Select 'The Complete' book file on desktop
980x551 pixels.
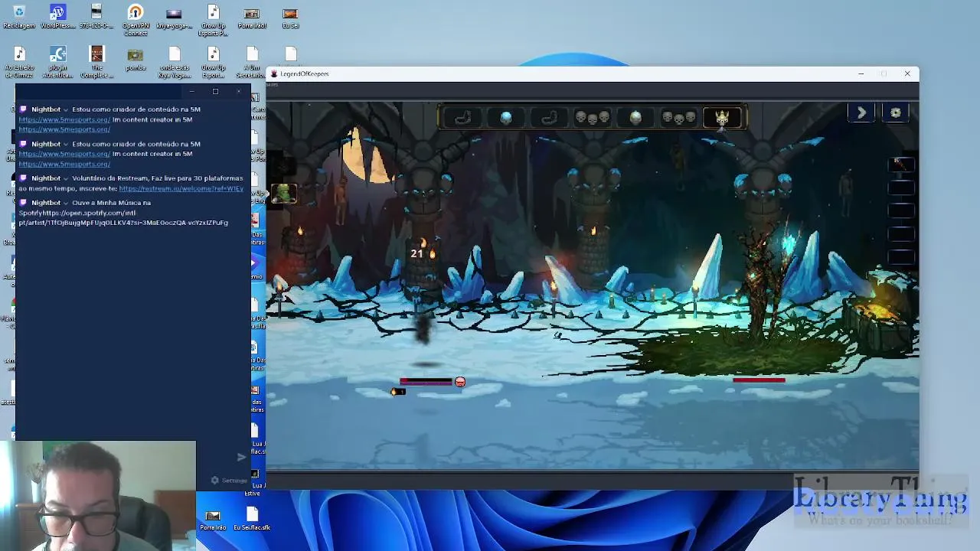tap(96, 63)
